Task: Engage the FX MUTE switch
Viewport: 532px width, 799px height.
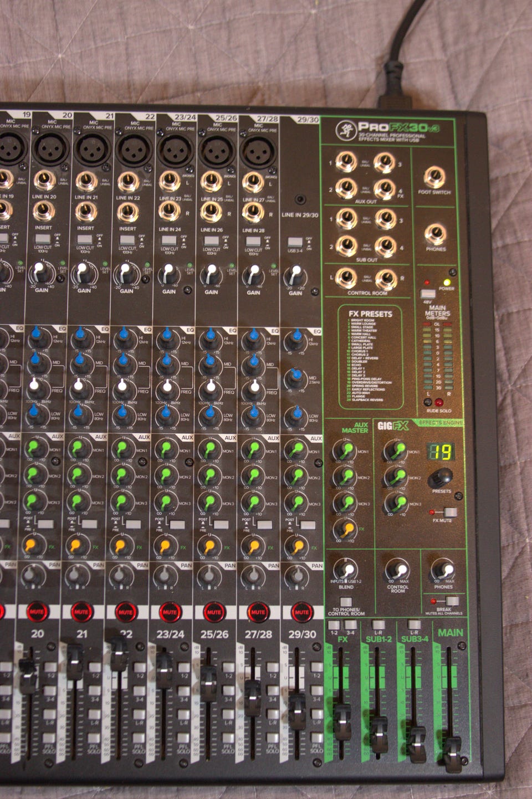Action: [x=450, y=512]
